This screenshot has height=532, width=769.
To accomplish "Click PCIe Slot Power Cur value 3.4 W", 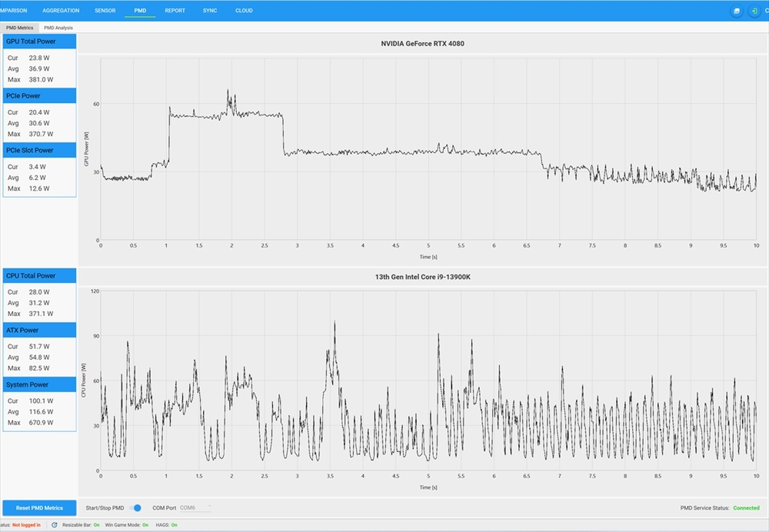I will tap(37, 167).
